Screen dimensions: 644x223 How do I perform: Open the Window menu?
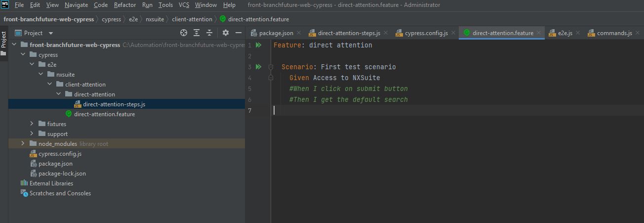(x=205, y=5)
